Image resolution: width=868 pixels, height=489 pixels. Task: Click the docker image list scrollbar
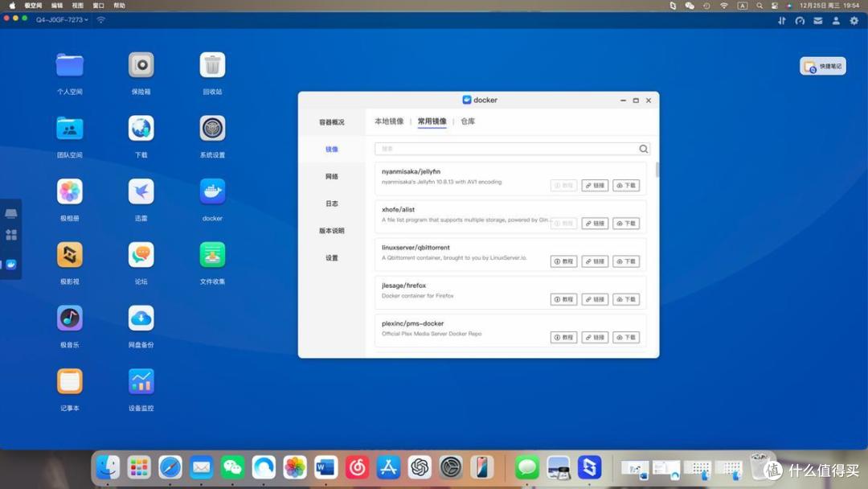pos(657,170)
